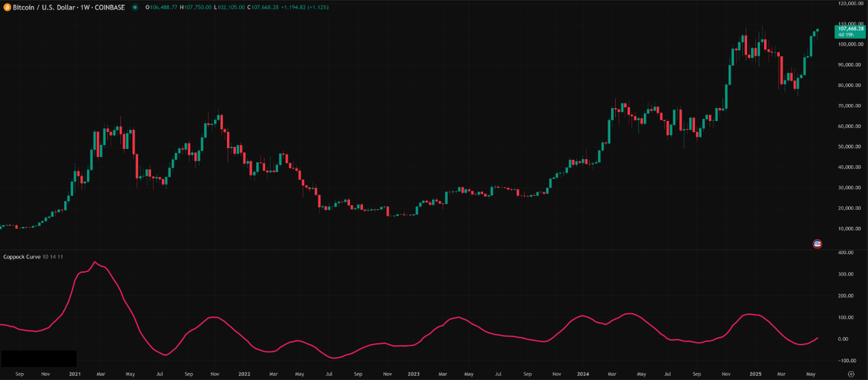Image resolution: width=868 pixels, height=380 pixels.
Task: Open chart settings gear at bottom right
Action: [851, 374]
